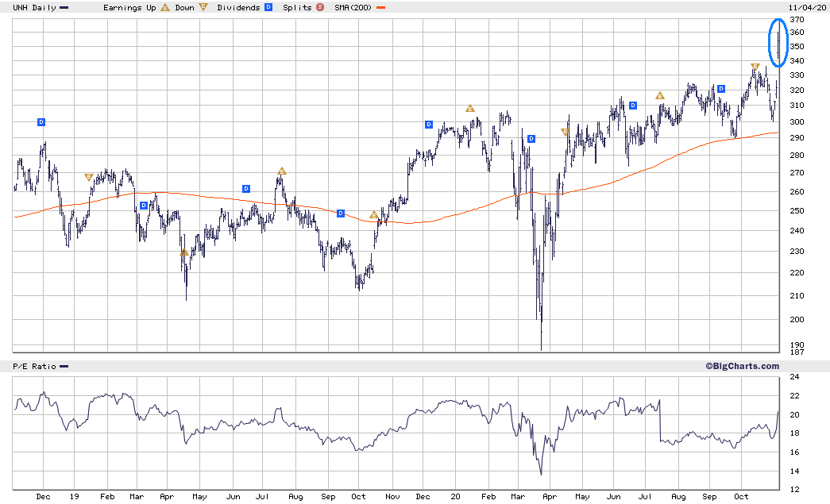Select the dividend marker from March 2020
Screen dimensions: 830x504
531,139
